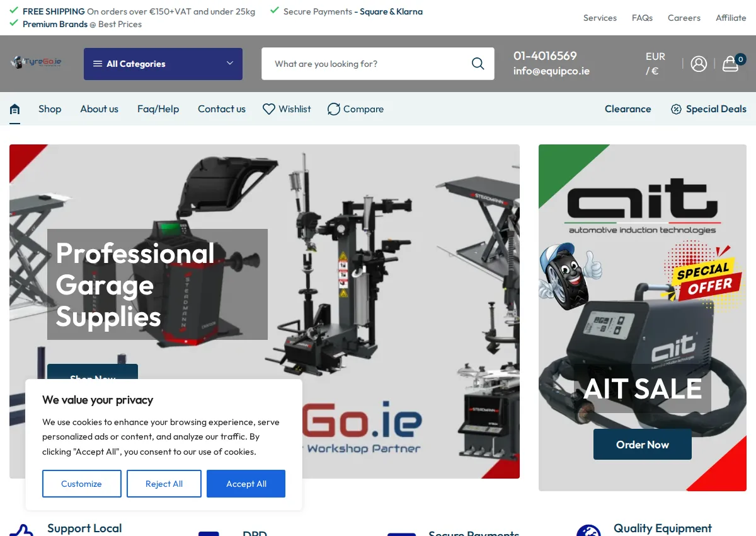The image size is (756, 536).
Task: Go to Faq/Help page
Action: tap(158, 109)
